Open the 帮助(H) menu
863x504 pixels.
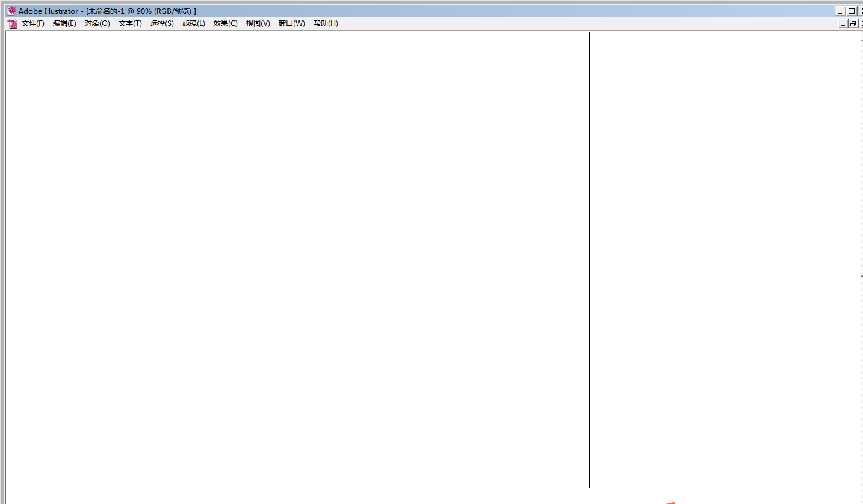[x=326, y=23]
